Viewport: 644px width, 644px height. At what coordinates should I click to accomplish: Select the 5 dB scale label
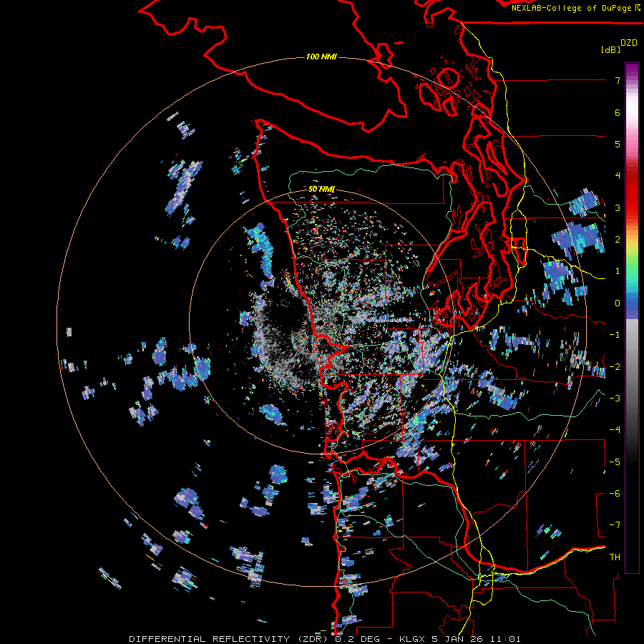click(x=618, y=144)
